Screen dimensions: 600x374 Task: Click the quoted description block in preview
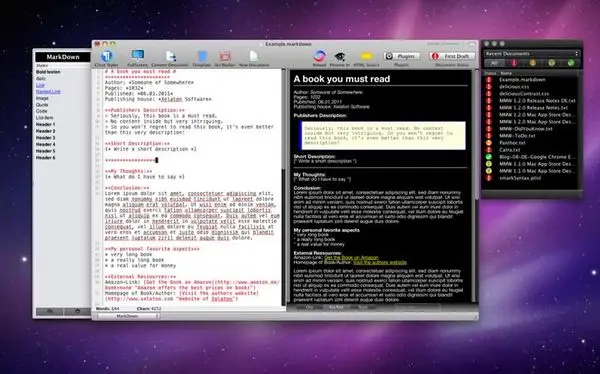[382, 136]
